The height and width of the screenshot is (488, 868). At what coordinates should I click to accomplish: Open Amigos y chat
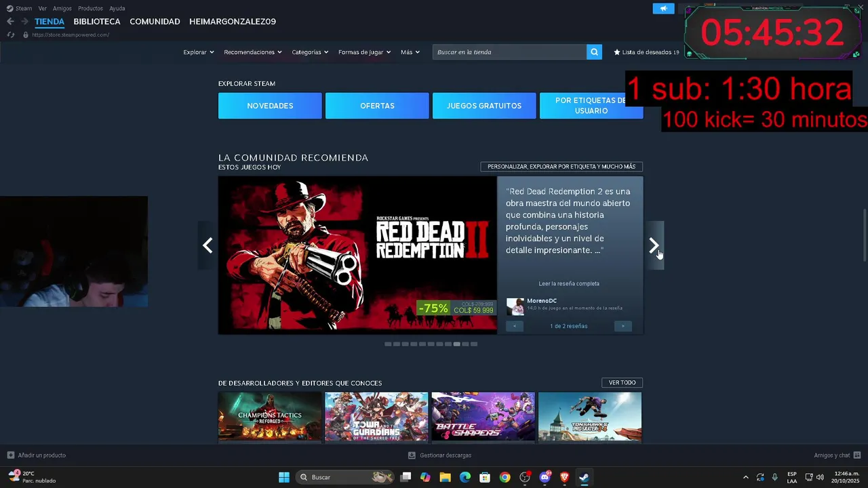[837, 455]
